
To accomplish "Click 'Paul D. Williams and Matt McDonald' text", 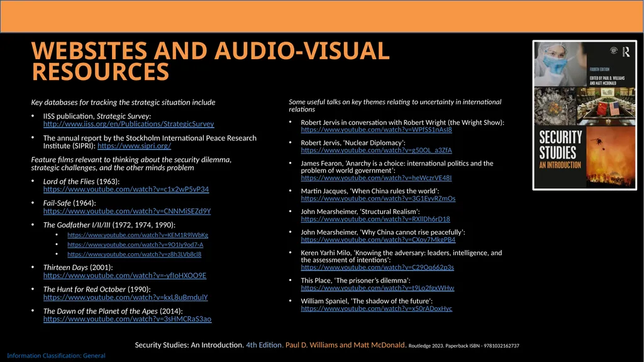I will tap(345, 345).
